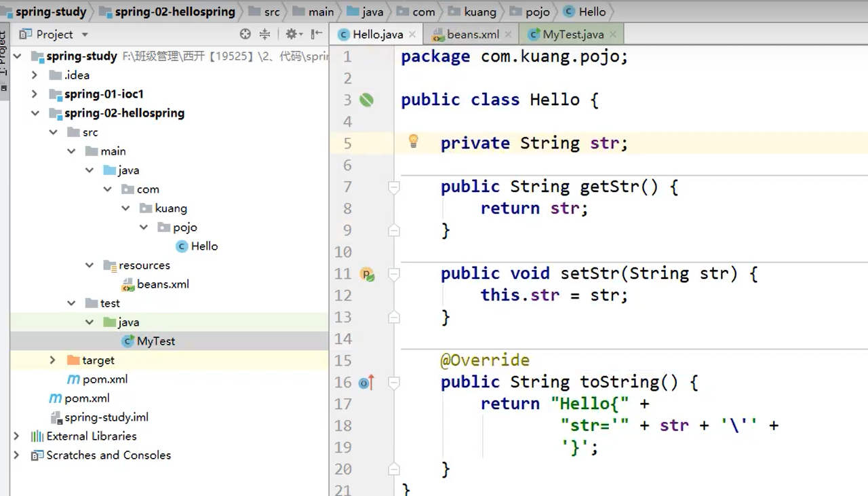Click the .idea folder icon
Image resolution: width=868 pixels, height=496 pixels.
click(x=56, y=75)
